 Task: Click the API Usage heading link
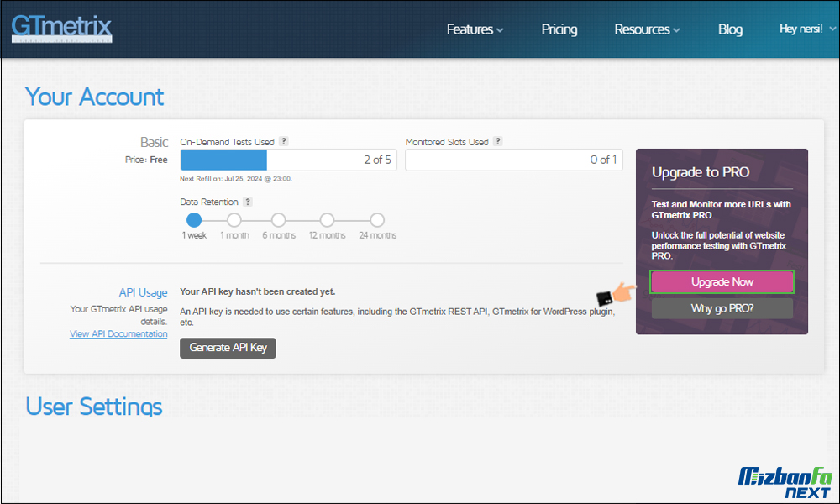tap(143, 292)
